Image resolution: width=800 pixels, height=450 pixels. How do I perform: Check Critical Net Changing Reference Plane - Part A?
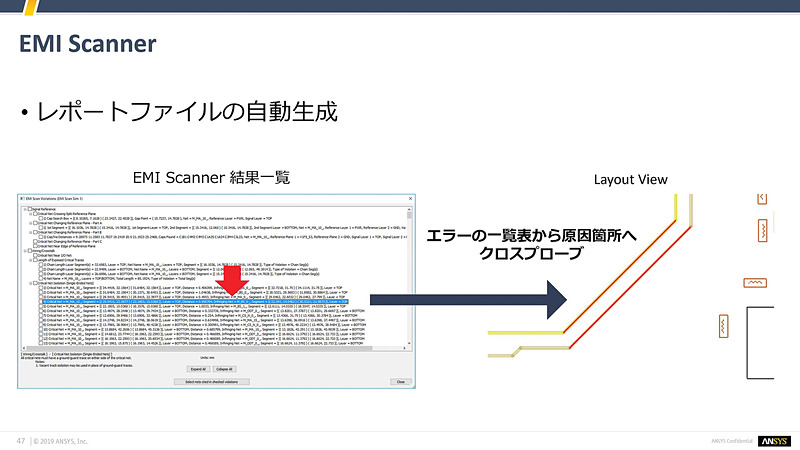click(x=35, y=223)
